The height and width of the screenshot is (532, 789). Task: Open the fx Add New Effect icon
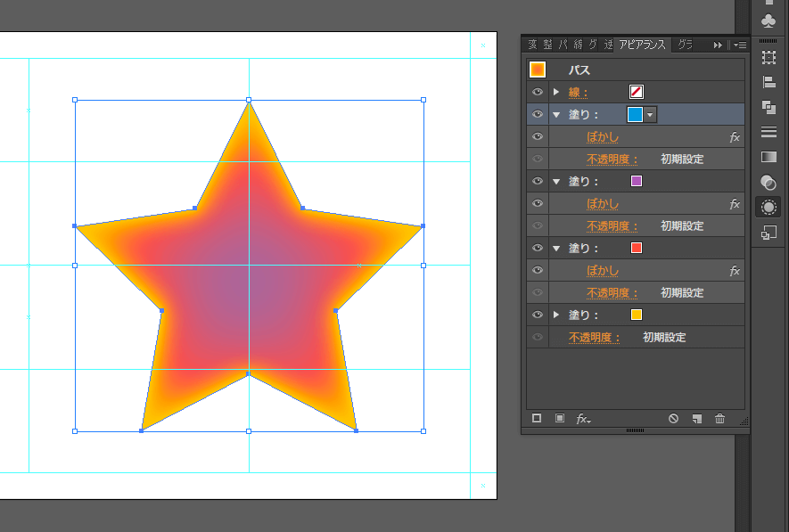pyautogui.click(x=582, y=419)
